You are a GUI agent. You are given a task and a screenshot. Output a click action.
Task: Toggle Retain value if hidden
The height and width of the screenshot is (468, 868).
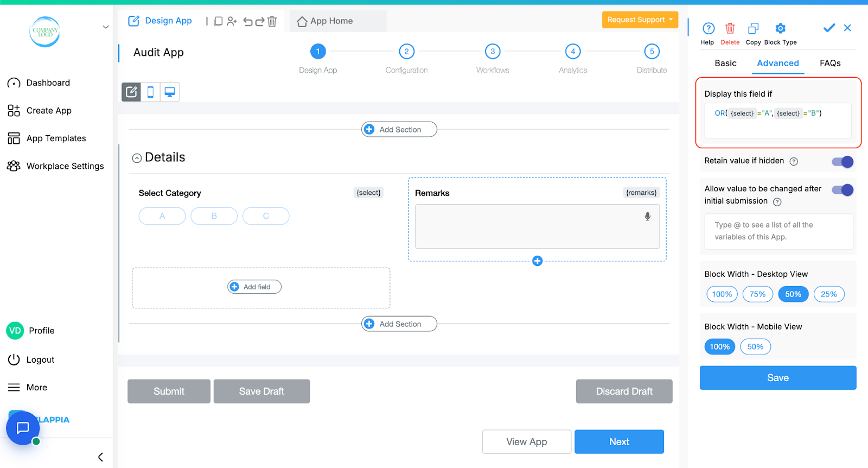pyautogui.click(x=843, y=162)
